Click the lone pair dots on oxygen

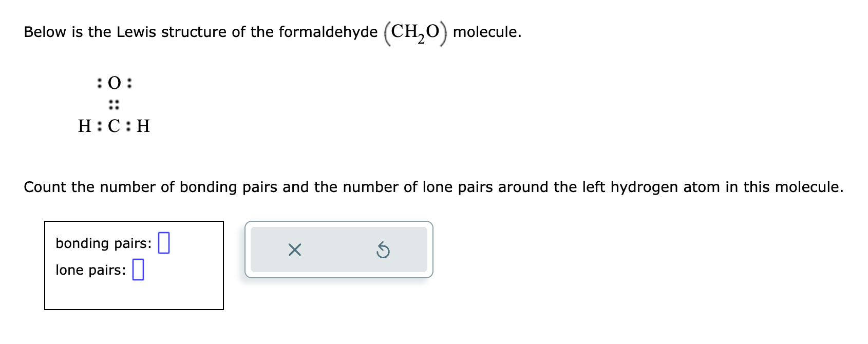tap(99, 83)
